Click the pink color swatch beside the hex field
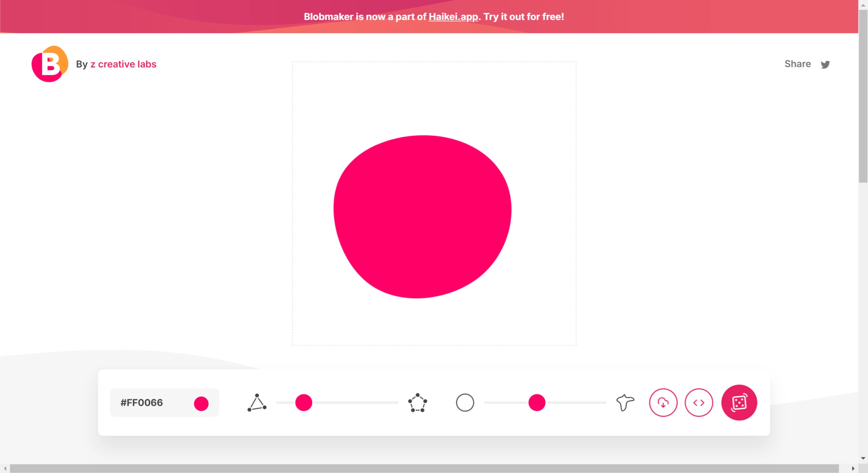The image size is (868, 473). click(x=201, y=403)
